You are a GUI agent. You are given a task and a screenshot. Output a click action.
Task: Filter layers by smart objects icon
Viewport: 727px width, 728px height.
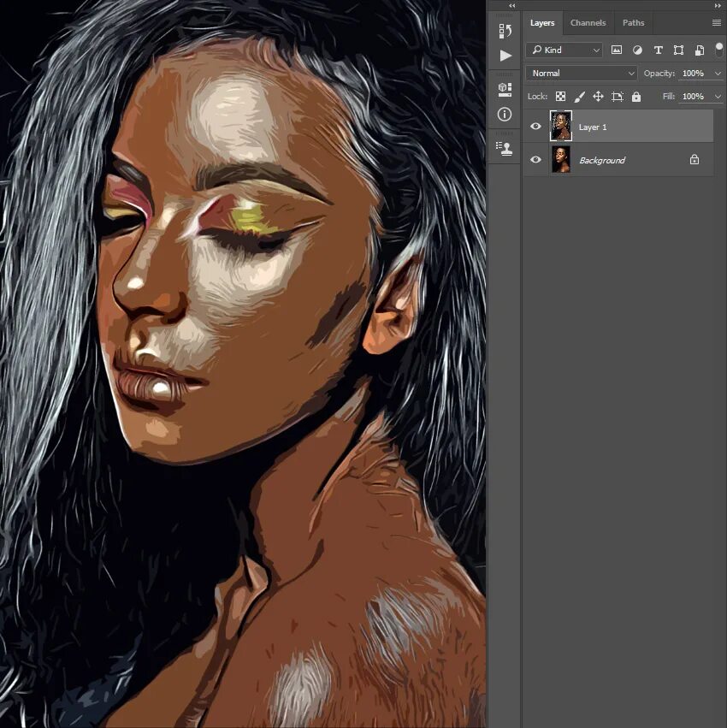point(699,50)
